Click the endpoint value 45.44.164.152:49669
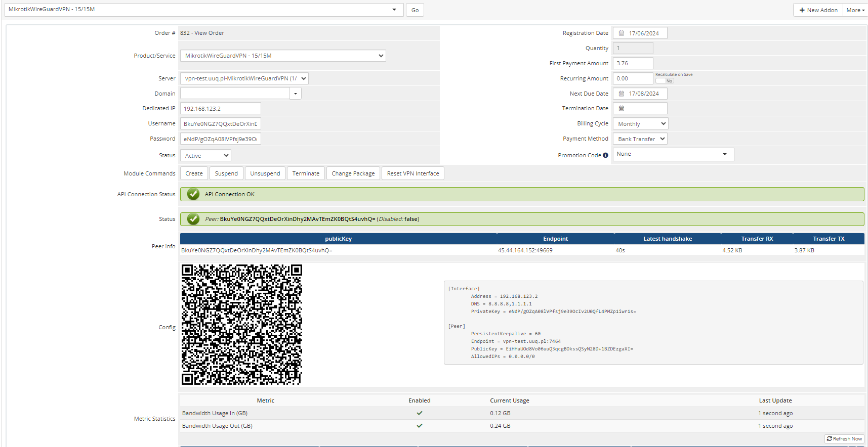 [525, 250]
